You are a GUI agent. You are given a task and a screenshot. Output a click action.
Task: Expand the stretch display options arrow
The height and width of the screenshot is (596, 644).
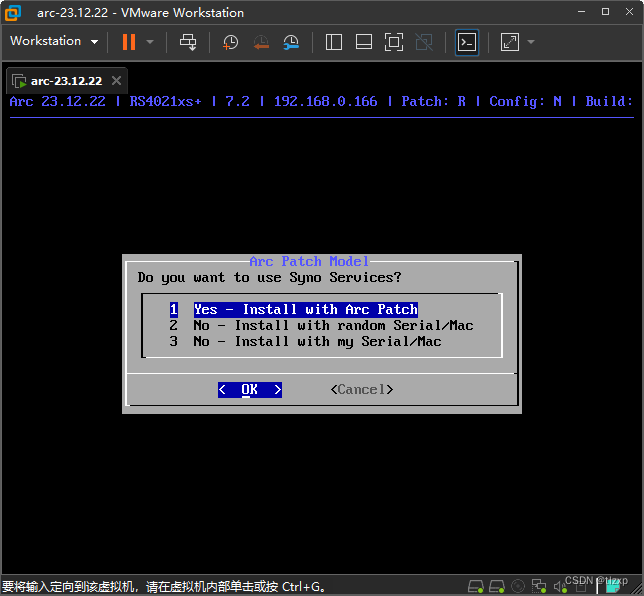tap(531, 42)
